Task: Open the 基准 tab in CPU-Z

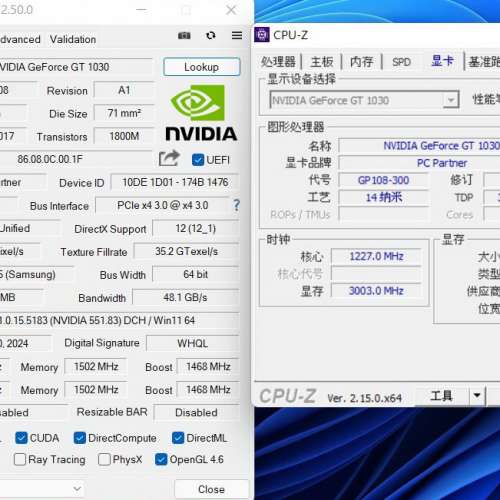Action: pos(483,62)
